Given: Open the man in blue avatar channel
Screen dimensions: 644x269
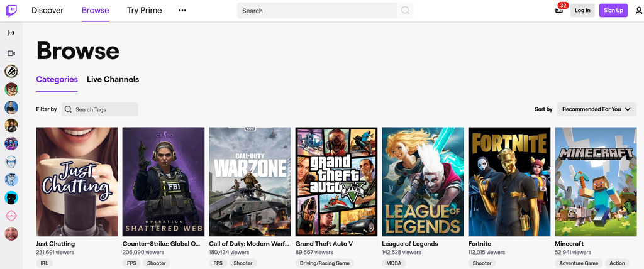Looking at the screenshot, I should pyautogui.click(x=11, y=107).
